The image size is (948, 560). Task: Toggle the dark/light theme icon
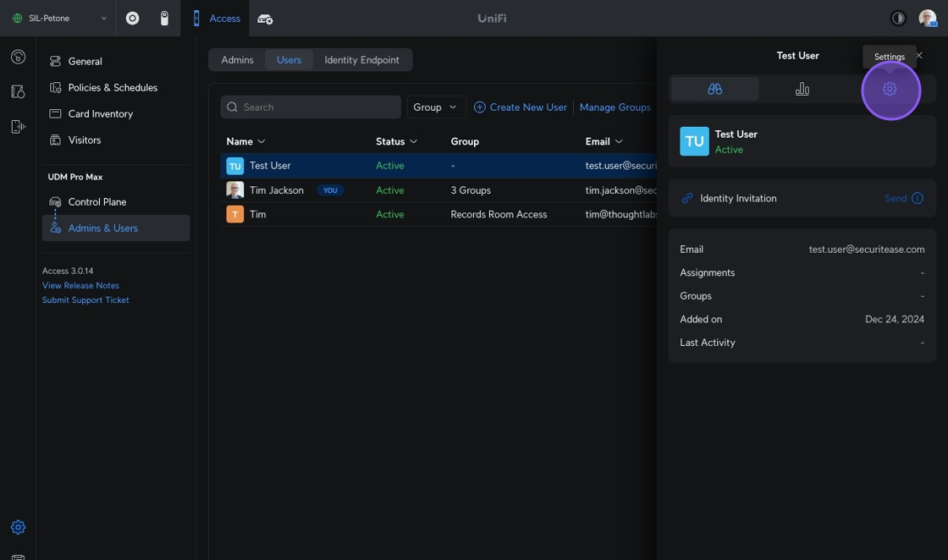(x=898, y=18)
